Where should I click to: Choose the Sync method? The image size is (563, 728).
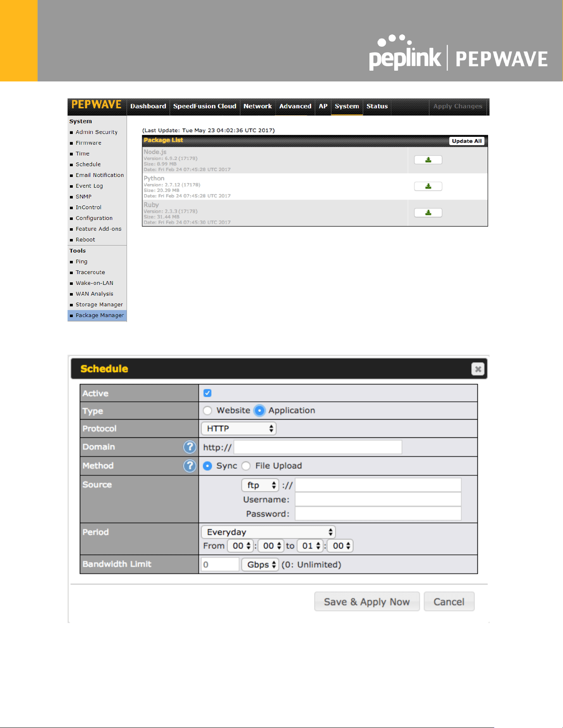208,466
